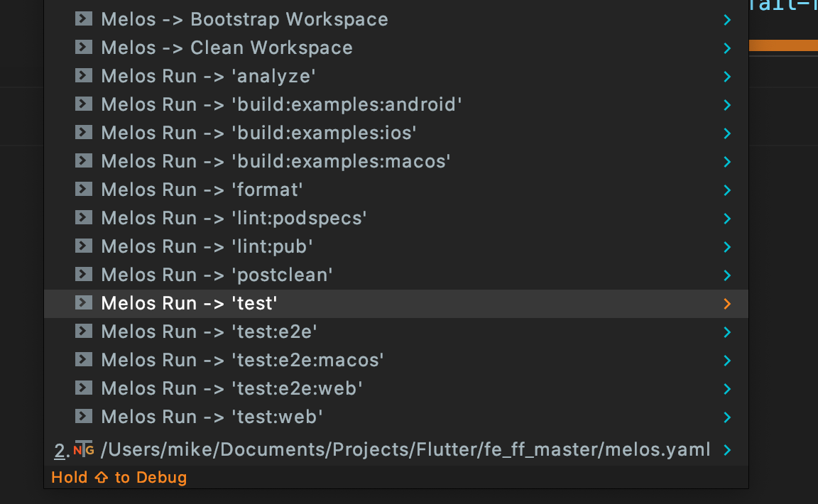Click the run icon beside 'postclean'
818x504 pixels.
(x=84, y=275)
